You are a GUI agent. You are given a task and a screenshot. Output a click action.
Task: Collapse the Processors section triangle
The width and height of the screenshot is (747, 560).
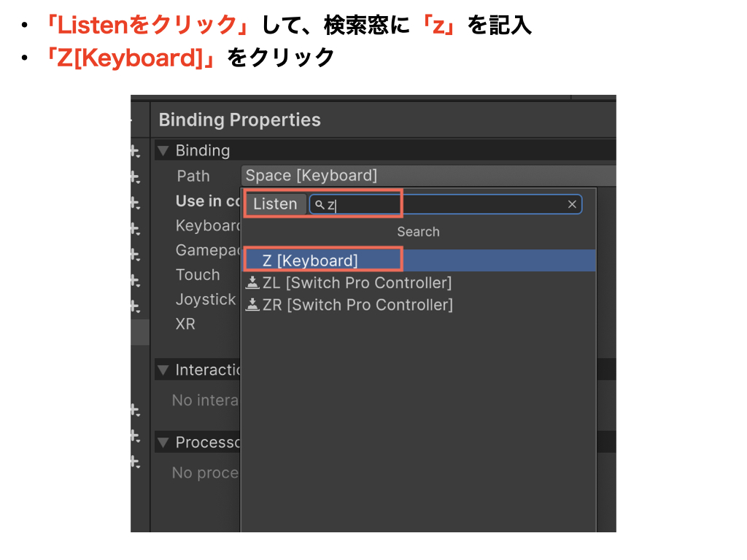tap(163, 443)
